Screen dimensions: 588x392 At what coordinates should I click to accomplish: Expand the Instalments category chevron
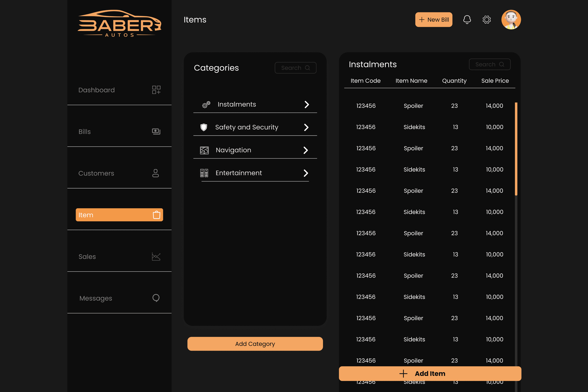pos(306,104)
